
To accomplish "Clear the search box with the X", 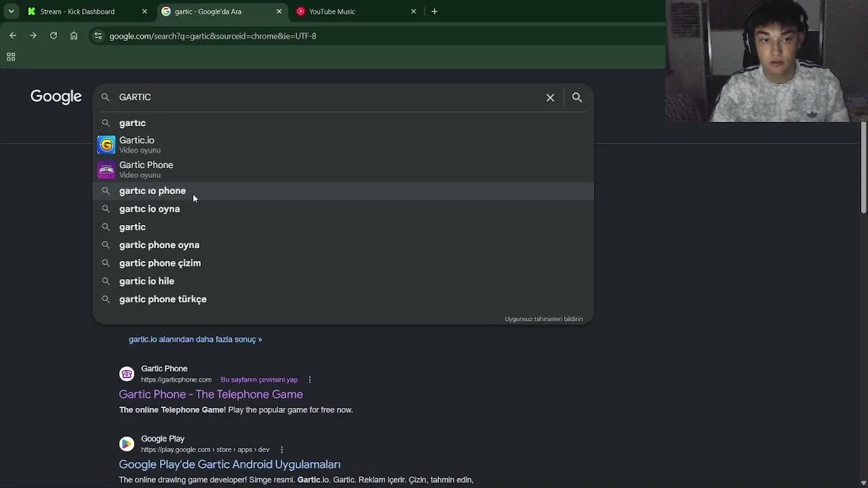I will pos(551,98).
